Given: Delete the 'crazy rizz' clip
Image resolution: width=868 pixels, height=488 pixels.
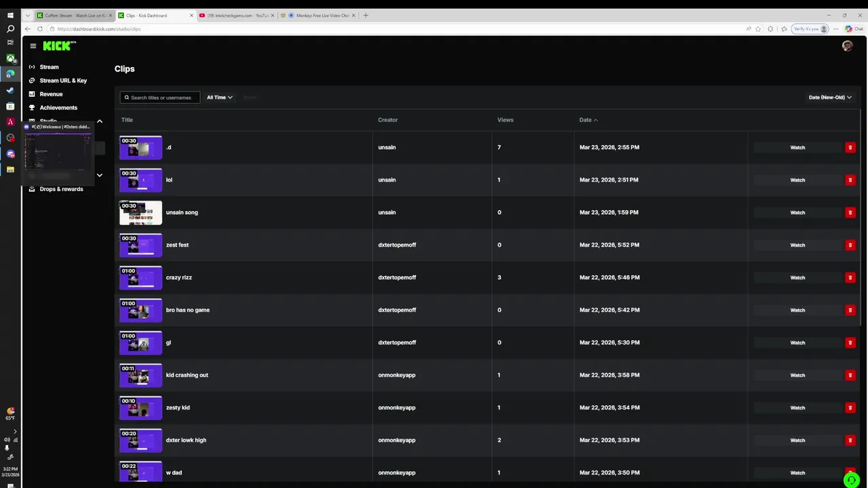Looking at the screenshot, I should pos(850,277).
